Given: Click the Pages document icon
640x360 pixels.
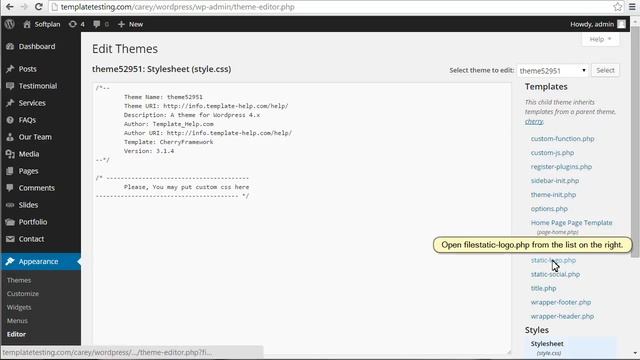Looking at the screenshot, I should tap(10, 171).
